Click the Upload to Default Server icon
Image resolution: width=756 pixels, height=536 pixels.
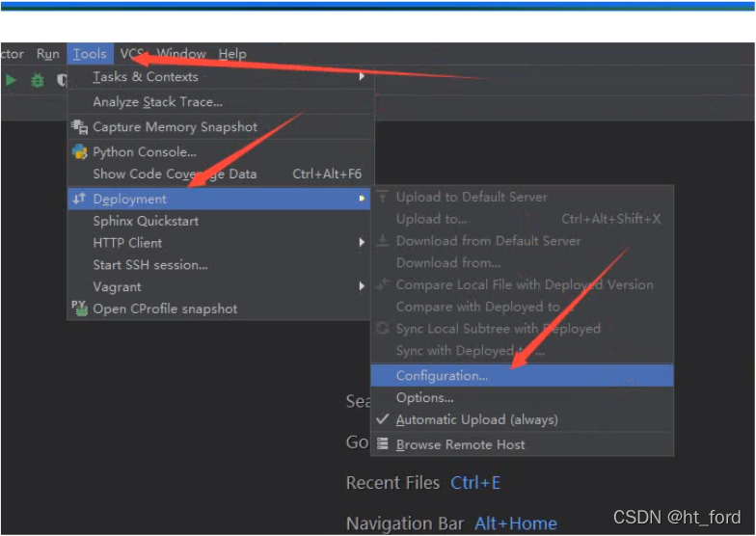pos(382,197)
